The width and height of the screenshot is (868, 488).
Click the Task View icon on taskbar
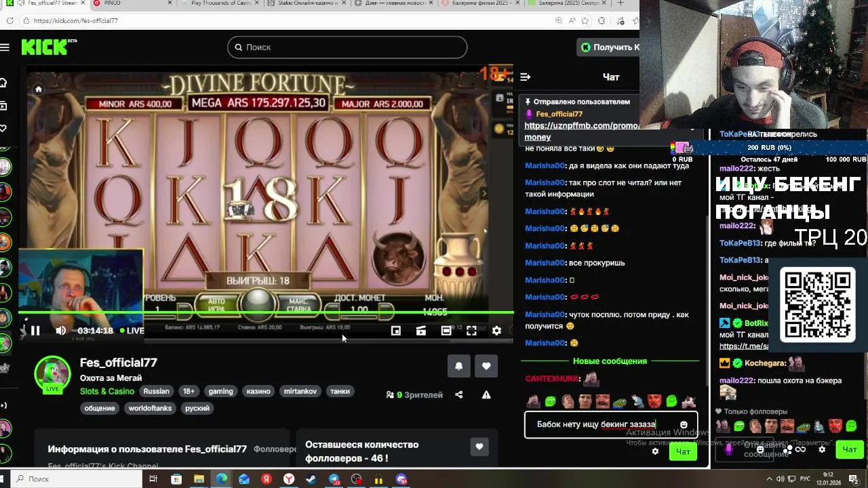click(x=153, y=479)
